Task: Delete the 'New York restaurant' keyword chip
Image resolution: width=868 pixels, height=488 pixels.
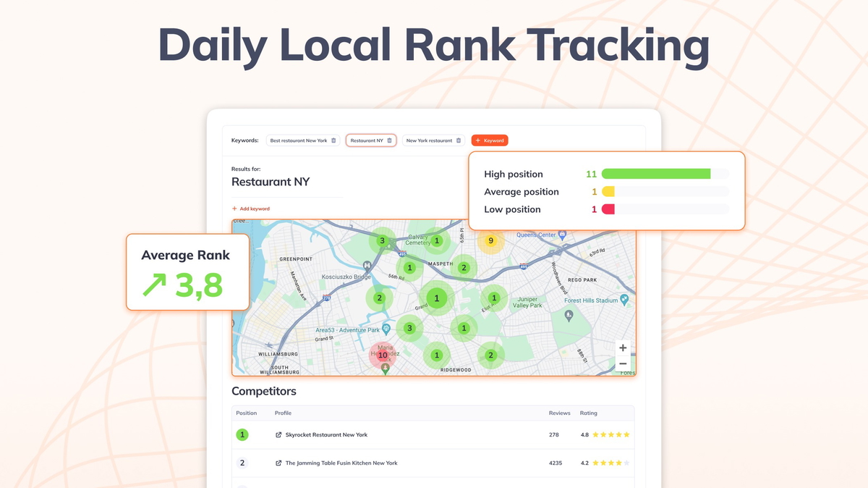Action: [x=457, y=140]
